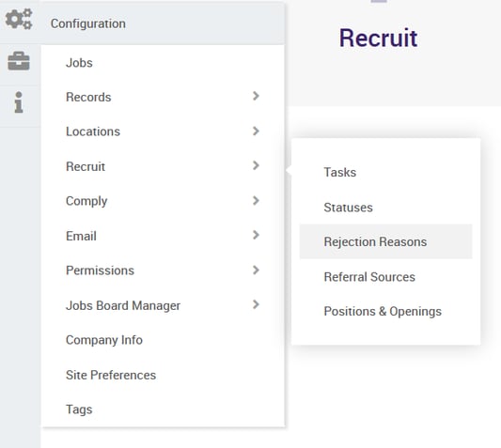Viewport: 501px width, 448px height.
Task: Expand the Recruit submenu chevron
Action: [x=256, y=165]
